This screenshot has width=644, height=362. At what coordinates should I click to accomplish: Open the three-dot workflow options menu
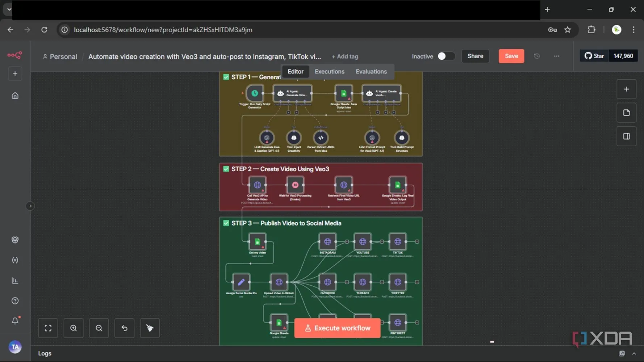pos(557,56)
